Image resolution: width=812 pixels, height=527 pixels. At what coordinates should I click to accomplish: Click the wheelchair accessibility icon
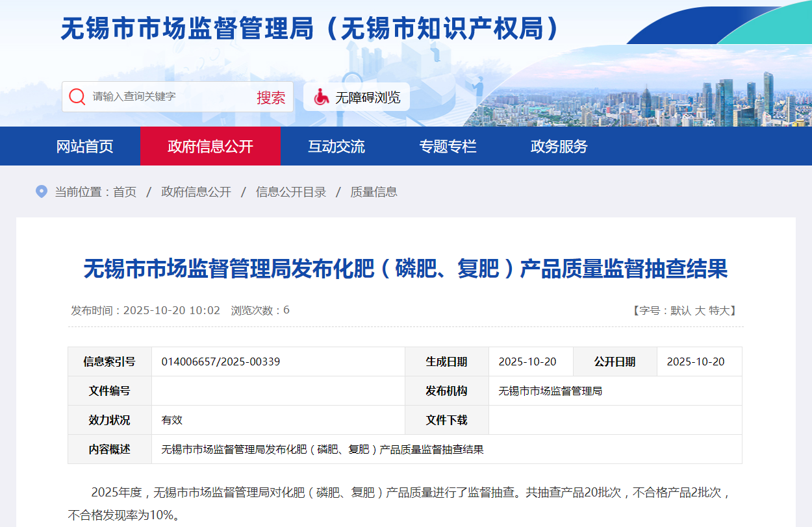321,97
